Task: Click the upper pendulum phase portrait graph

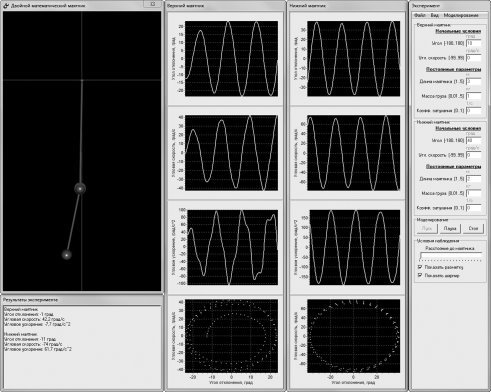Action: click(x=231, y=336)
